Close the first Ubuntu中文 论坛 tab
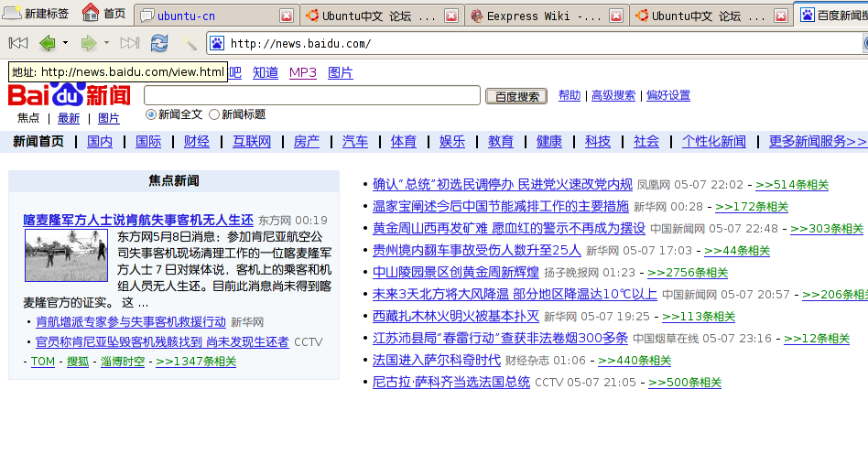The width and height of the screenshot is (868, 465). (451, 16)
